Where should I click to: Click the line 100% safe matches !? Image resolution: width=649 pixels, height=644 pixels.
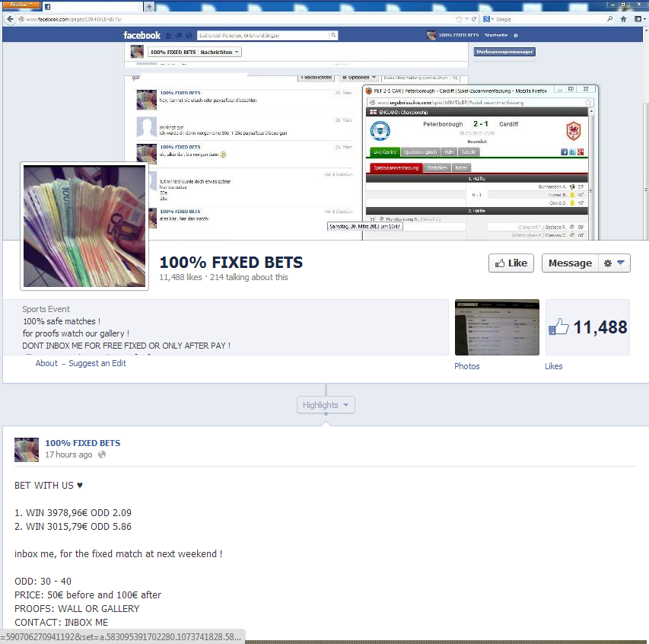coord(62,321)
